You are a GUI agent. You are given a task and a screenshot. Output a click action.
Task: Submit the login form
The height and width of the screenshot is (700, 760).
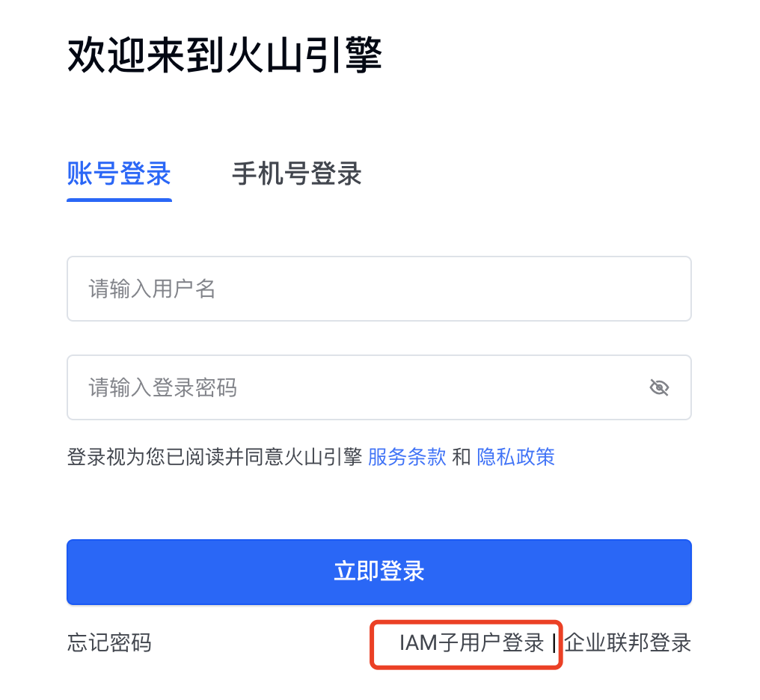point(379,572)
